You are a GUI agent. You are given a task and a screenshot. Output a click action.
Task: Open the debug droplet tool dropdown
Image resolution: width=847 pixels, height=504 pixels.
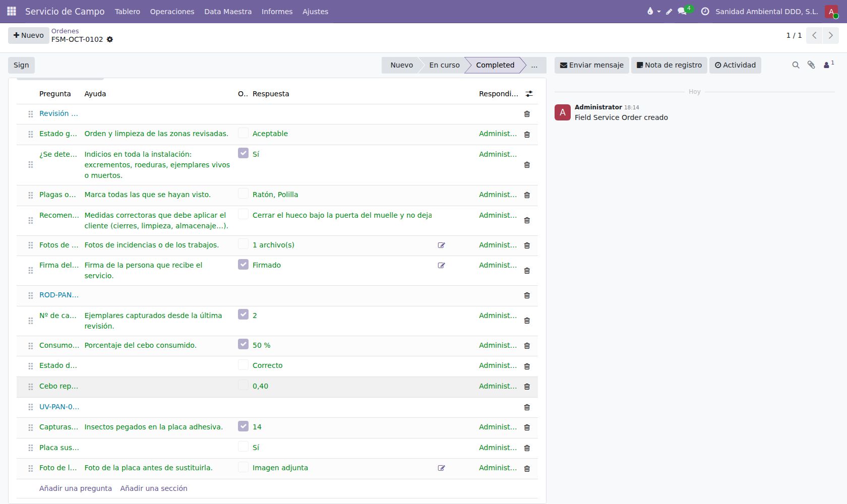click(653, 11)
